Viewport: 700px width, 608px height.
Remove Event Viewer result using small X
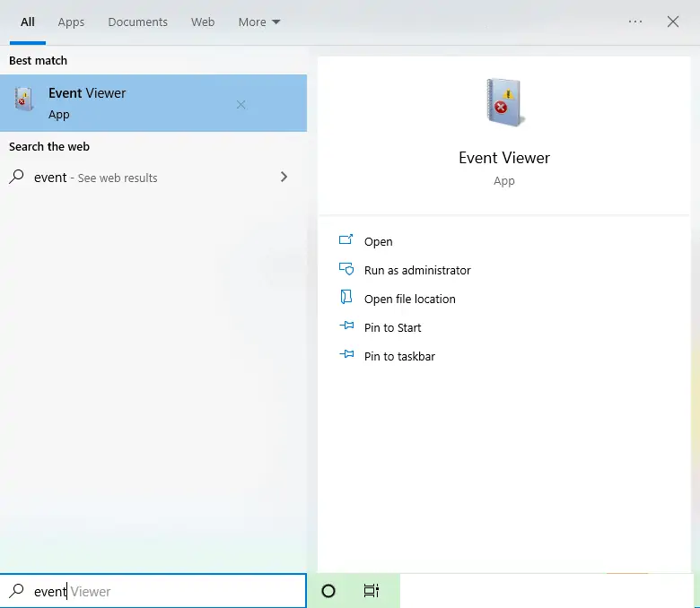[x=241, y=105]
